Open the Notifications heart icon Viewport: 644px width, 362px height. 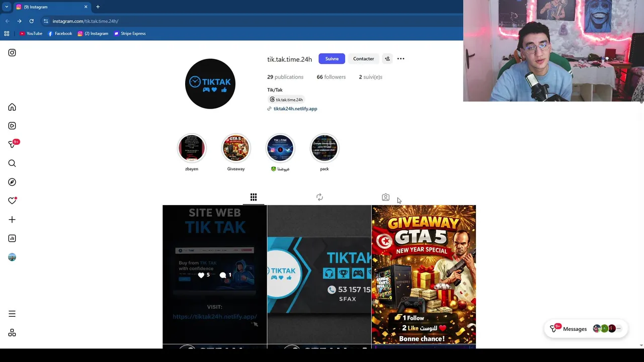tap(12, 201)
